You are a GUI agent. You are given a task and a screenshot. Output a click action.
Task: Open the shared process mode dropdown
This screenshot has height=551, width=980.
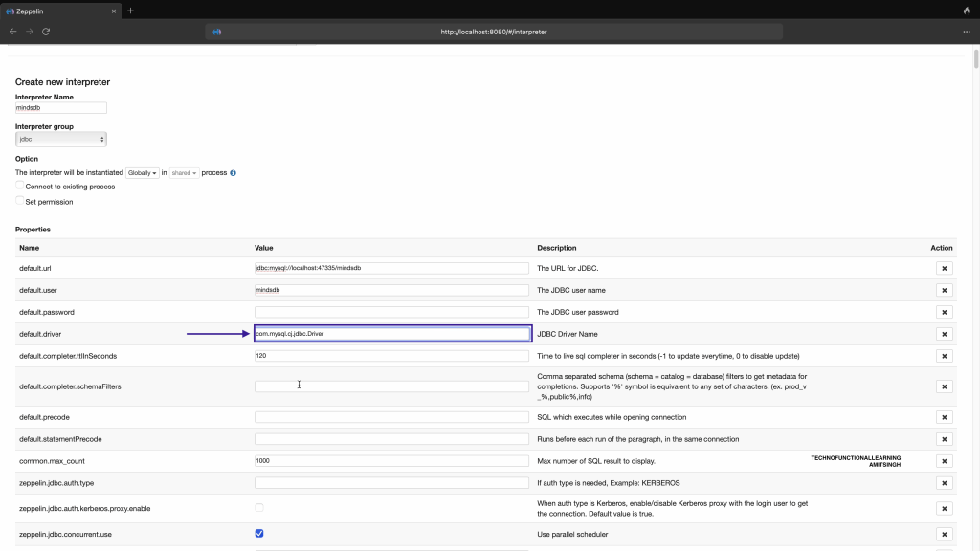coord(184,173)
